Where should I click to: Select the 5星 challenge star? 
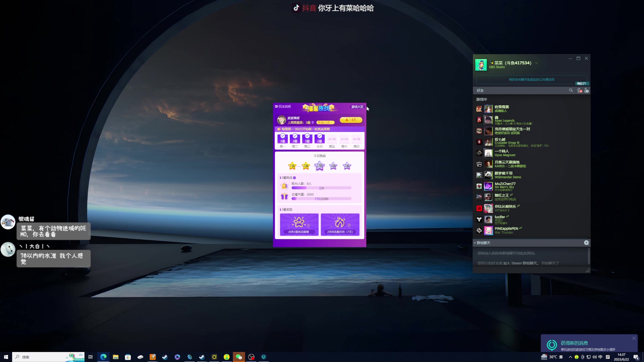[347, 166]
